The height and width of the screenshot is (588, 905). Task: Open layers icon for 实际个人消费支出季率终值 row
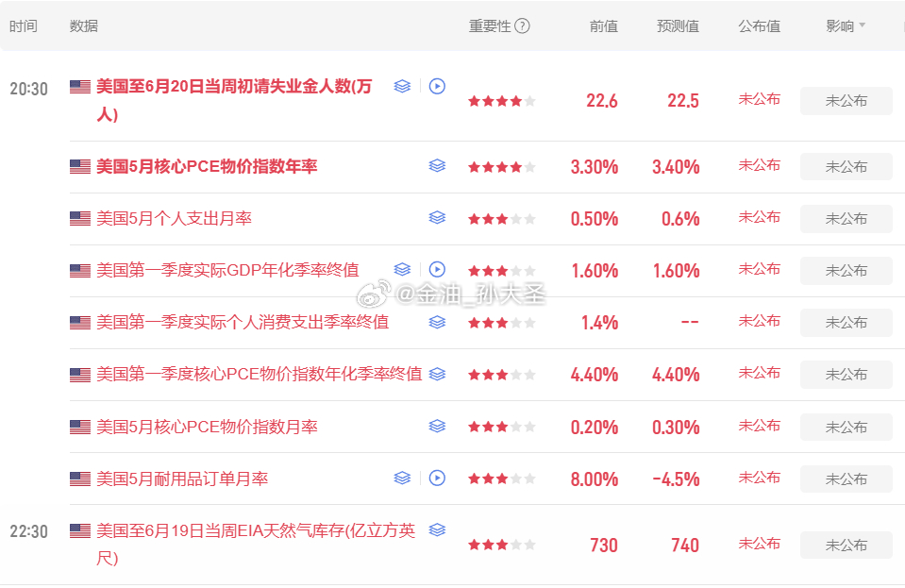437,322
